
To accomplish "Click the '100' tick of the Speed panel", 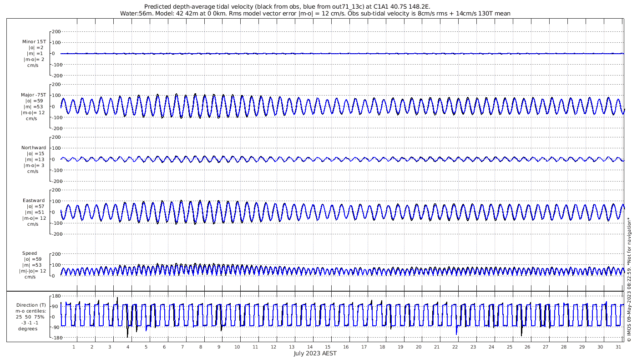I will click(x=56, y=265).
